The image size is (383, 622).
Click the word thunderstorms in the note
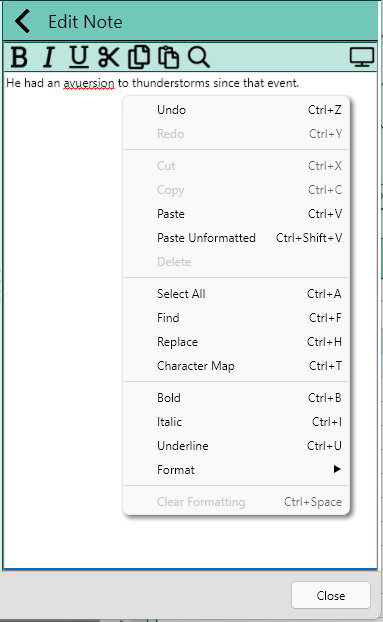coord(171,83)
